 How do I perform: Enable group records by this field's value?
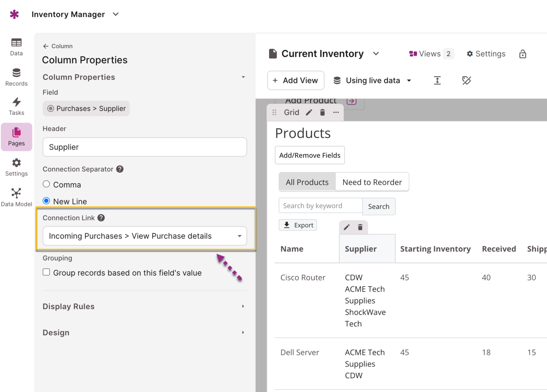pos(46,273)
